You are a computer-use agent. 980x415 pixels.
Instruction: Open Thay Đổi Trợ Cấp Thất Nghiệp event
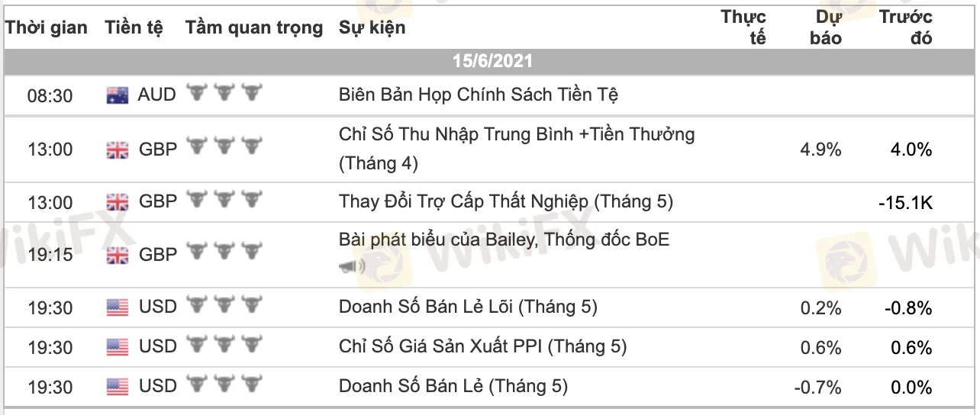[x=506, y=201]
